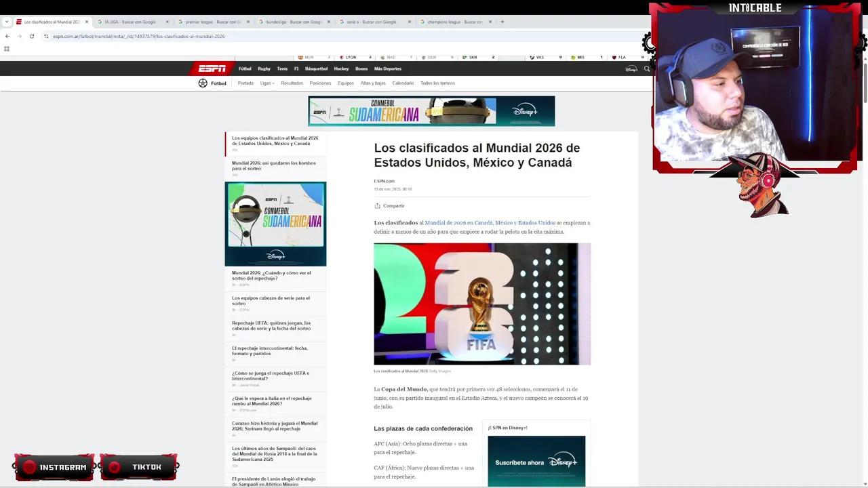This screenshot has width=868, height=488.
Task: Click the soccer ball Fútbol icon
Action: point(203,83)
